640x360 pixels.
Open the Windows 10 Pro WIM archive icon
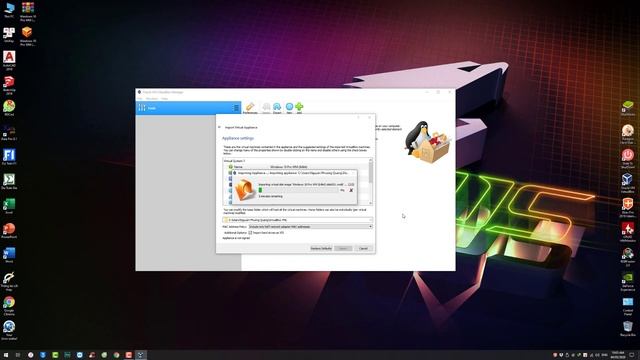pos(28,12)
